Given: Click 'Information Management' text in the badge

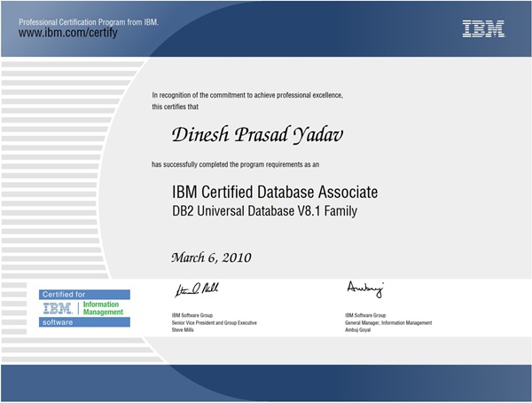Looking at the screenshot, I should pos(104,308).
